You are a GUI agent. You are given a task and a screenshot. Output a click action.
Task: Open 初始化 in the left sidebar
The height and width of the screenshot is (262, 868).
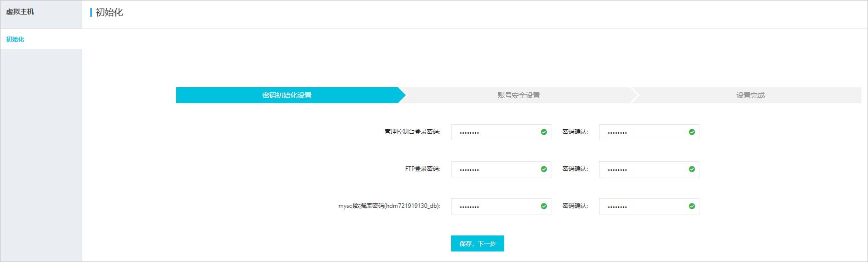pyautogui.click(x=15, y=39)
